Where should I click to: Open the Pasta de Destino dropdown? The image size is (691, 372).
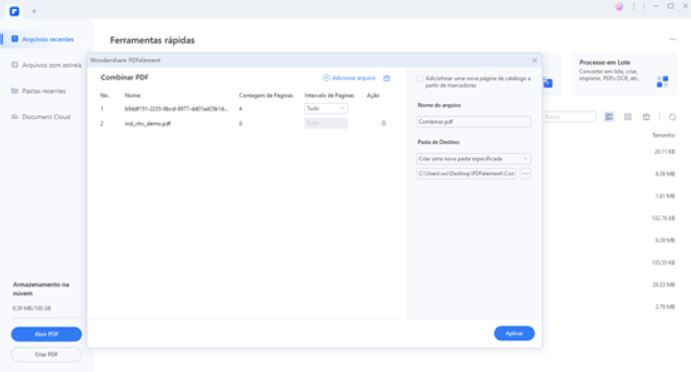[473, 159]
